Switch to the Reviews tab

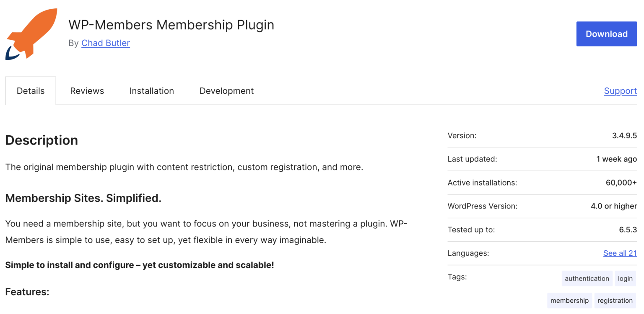pos(87,90)
